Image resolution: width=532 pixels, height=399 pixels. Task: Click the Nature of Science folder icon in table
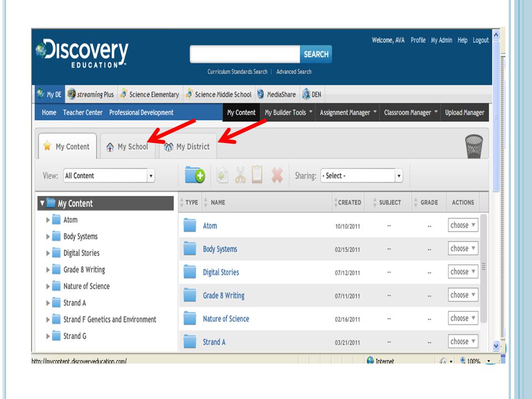(190, 319)
